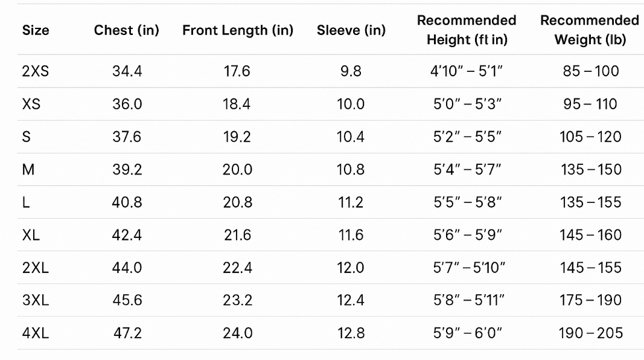Screen dimensions: 644x360
Task: Click front length value 17.6
Action: click(x=237, y=71)
